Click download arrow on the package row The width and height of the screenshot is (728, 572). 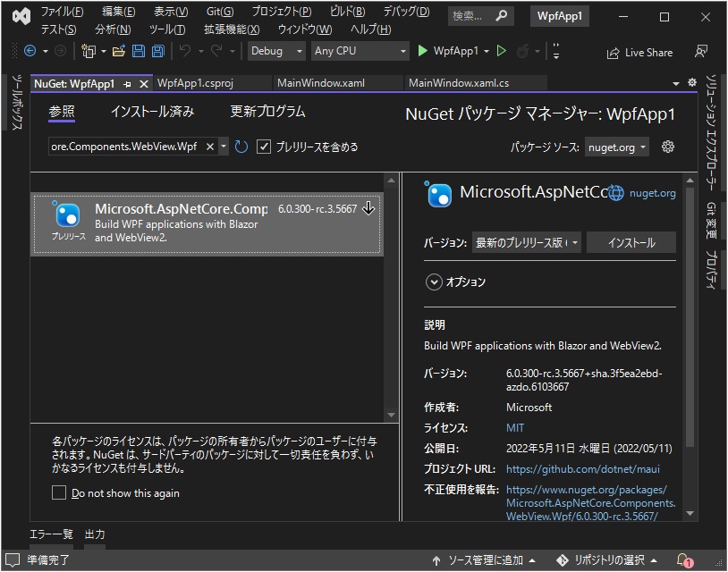368,208
